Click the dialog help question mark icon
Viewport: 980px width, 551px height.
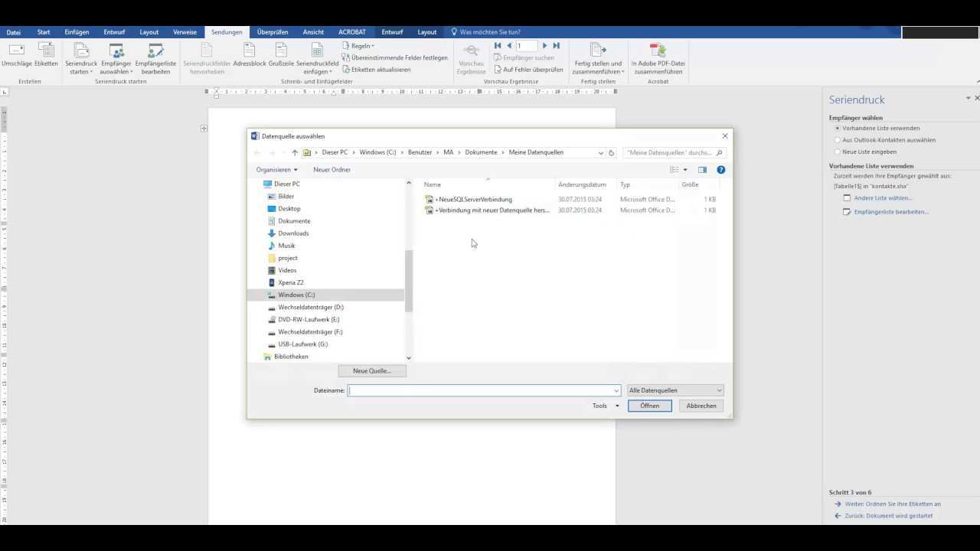click(720, 170)
